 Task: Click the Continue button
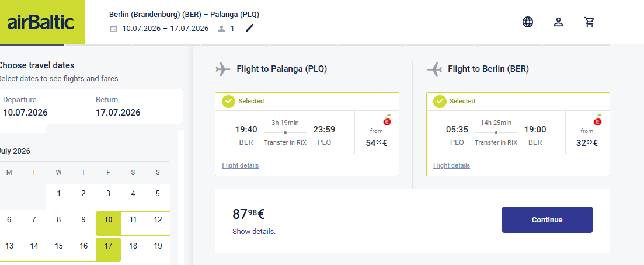pos(547,220)
